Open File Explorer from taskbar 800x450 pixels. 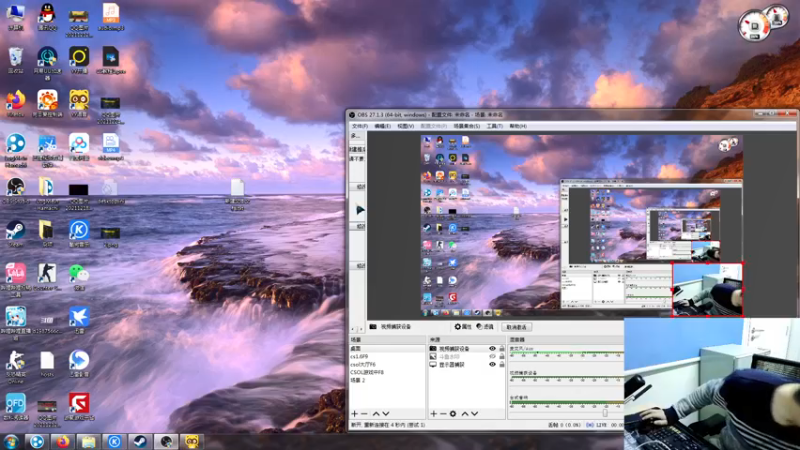click(88, 442)
